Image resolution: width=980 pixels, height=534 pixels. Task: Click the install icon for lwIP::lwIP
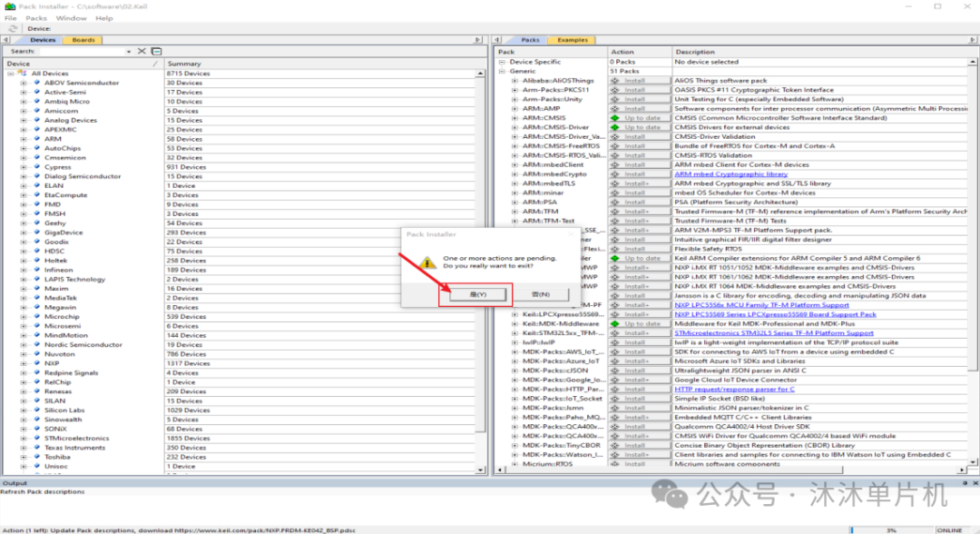[x=615, y=342]
